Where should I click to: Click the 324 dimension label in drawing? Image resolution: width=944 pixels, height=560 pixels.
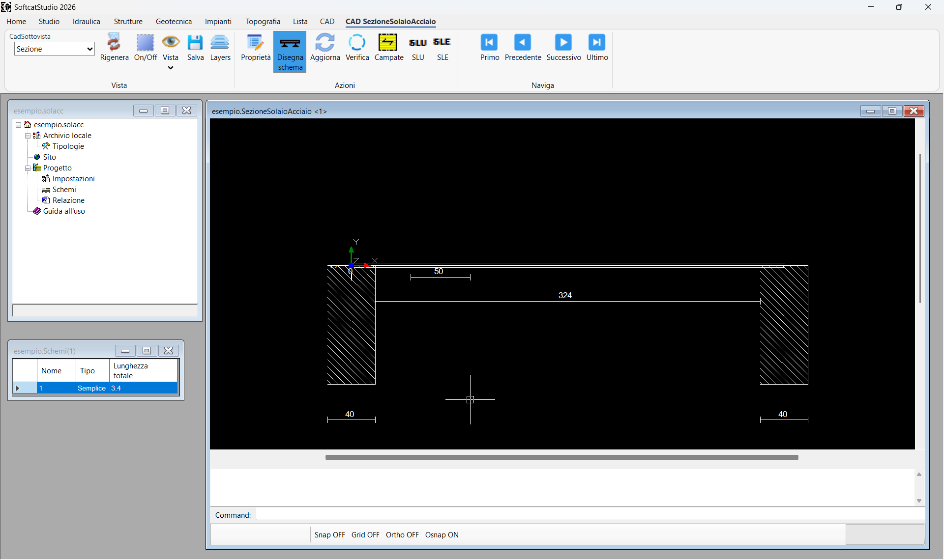(565, 295)
